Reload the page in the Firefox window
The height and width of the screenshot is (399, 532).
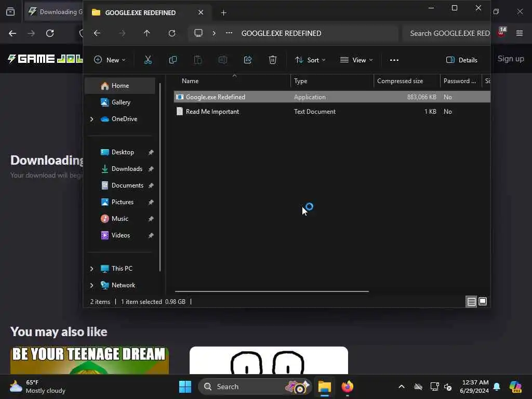click(50, 33)
